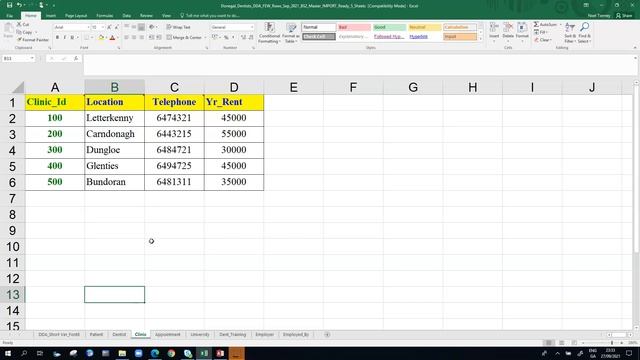Screen dimensions: 640x360
Task: Click the Share button
Action: click(x=624, y=16)
